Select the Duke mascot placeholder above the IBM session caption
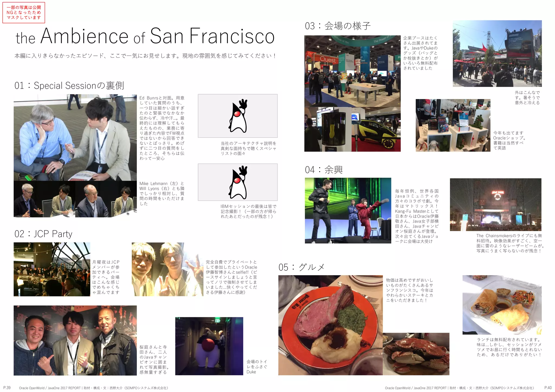Image resolution: width=555 pixels, height=392 pixels. click(x=238, y=182)
